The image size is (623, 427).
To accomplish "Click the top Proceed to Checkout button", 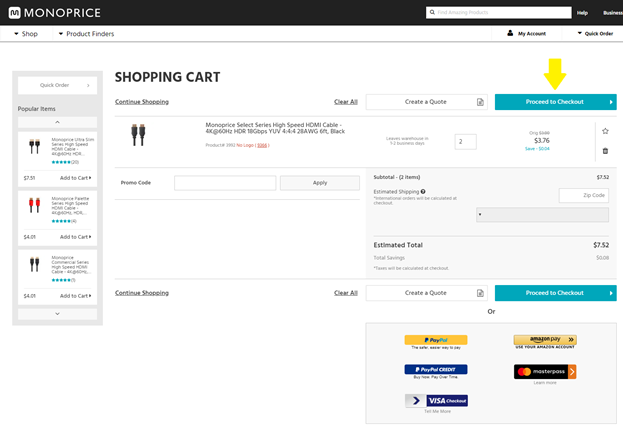I will click(555, 102).
